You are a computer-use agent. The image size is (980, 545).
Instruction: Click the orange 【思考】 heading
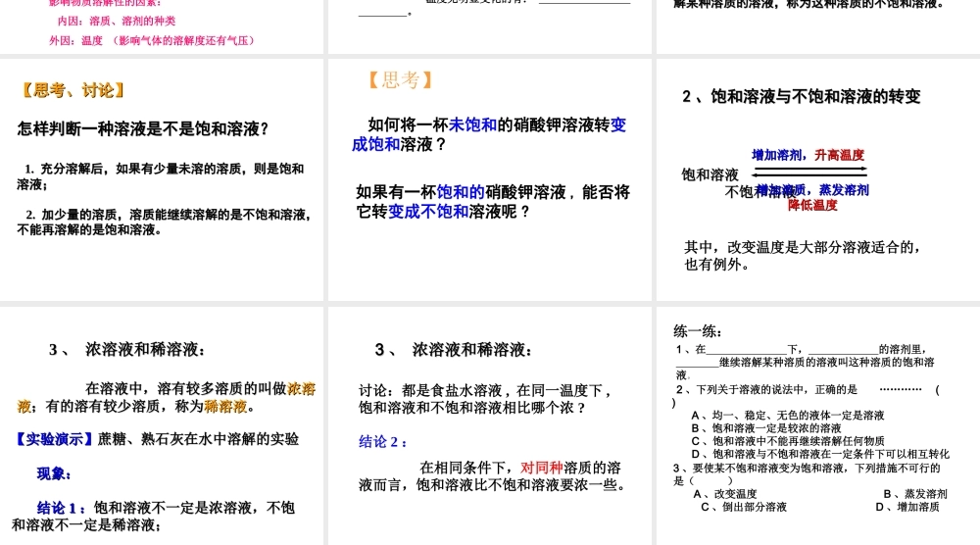coord(401,80)
